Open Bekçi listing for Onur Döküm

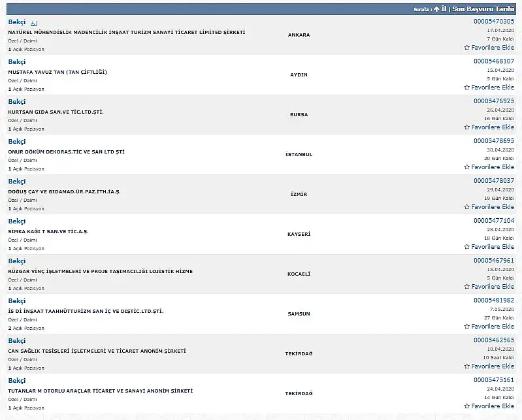point(16,142)
